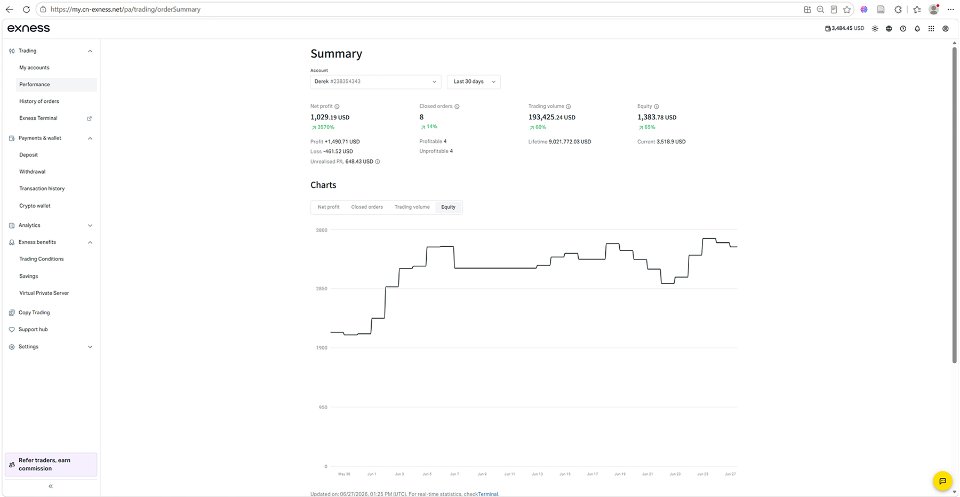Collapse the sidebar with the double-arrow icon
960x497 pixels.
point(50,486)
